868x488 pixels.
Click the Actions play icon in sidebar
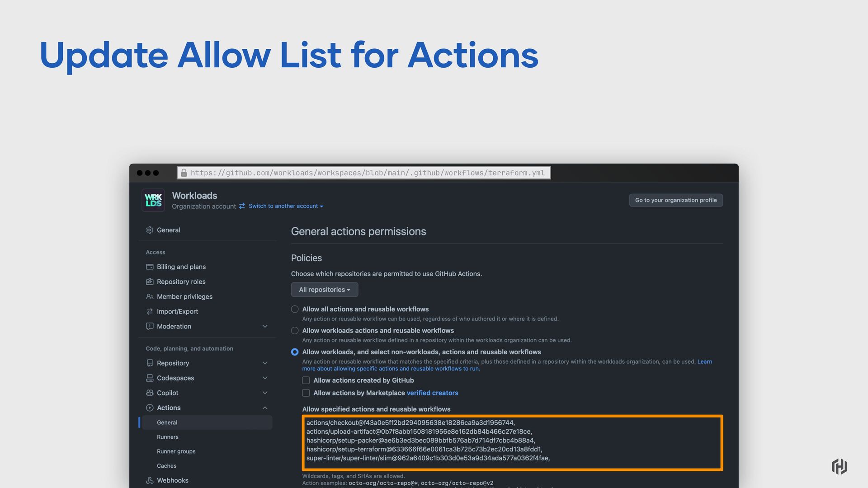[150, 408]
